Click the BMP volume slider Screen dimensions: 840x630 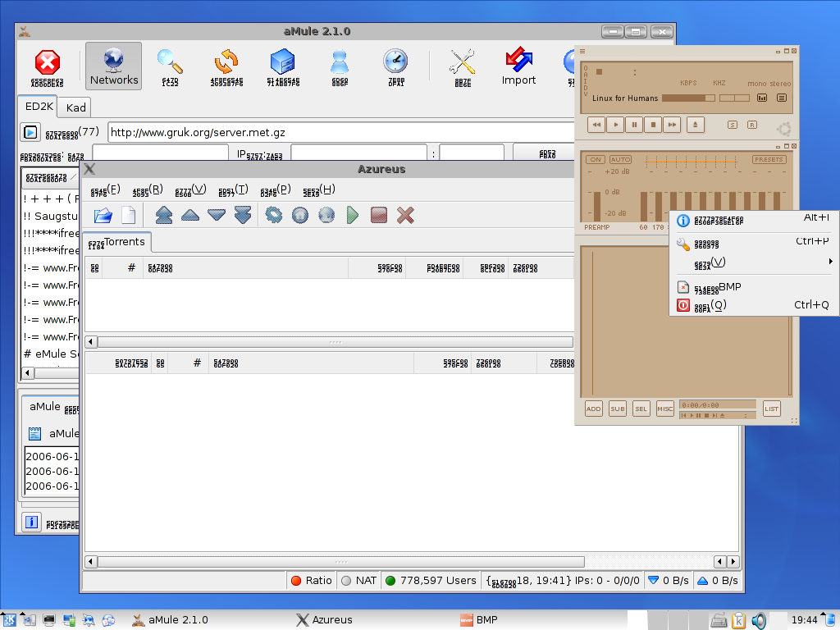tap(688, 98)
